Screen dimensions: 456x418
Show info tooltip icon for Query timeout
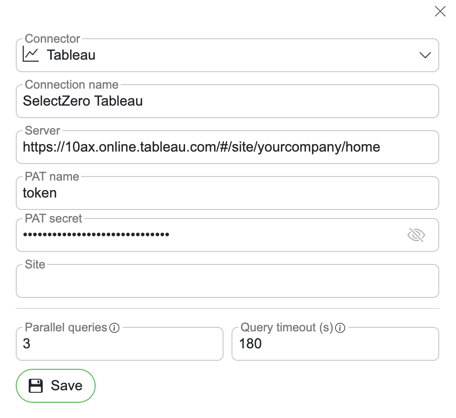(340, 328)
